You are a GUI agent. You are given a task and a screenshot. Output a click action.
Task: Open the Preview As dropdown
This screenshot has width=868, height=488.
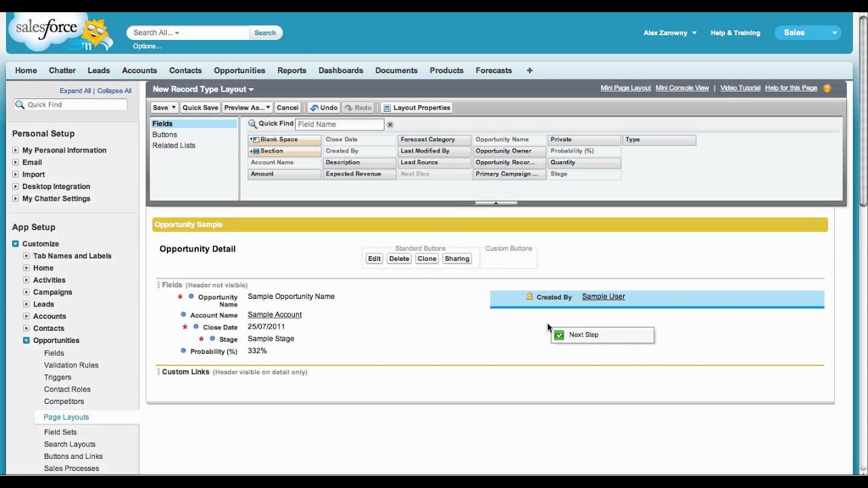pyautogui.click(x=248, y=108)
